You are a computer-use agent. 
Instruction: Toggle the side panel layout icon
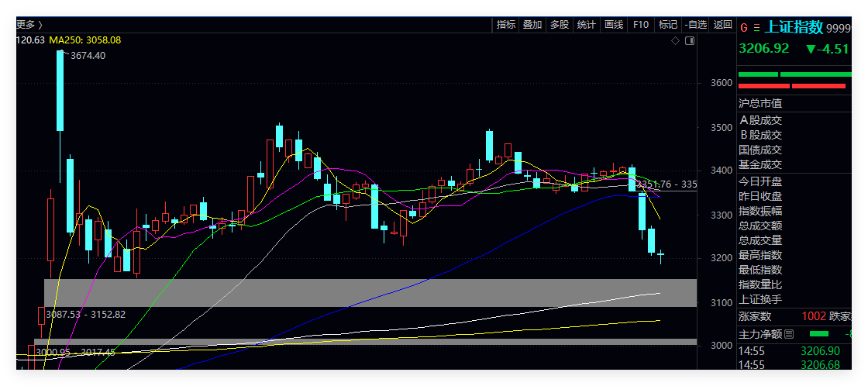688,40
